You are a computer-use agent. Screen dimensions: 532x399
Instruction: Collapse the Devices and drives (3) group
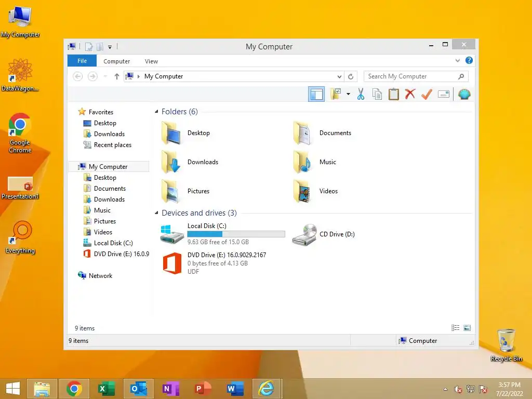(156, 212)
